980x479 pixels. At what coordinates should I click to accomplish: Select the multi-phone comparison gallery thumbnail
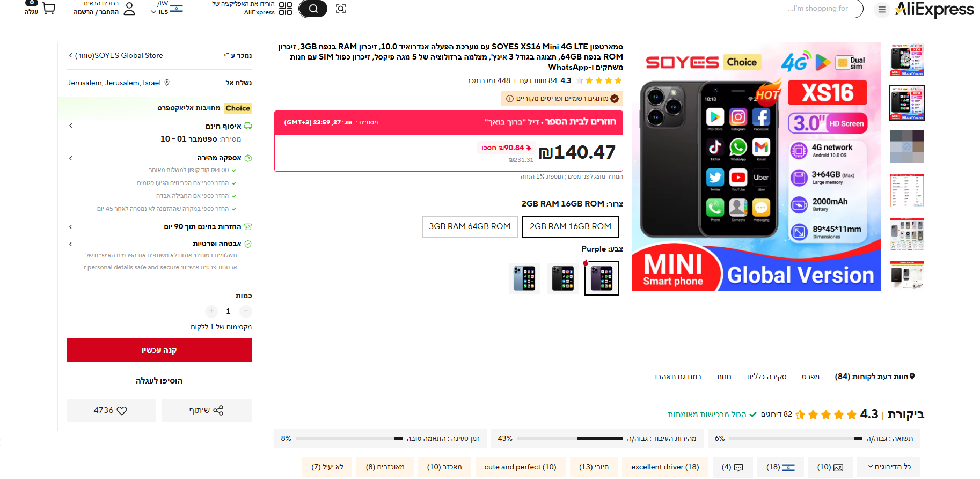click(x=907, y=234)
